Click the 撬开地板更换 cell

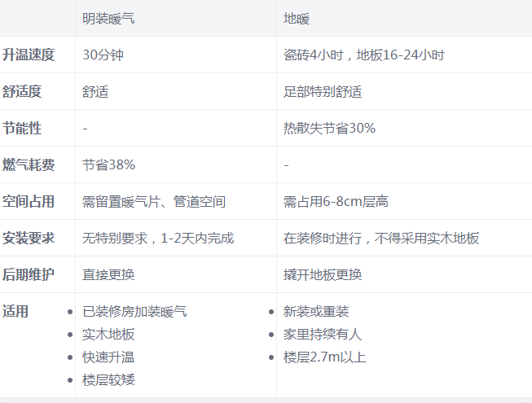[x=323, y=274]
